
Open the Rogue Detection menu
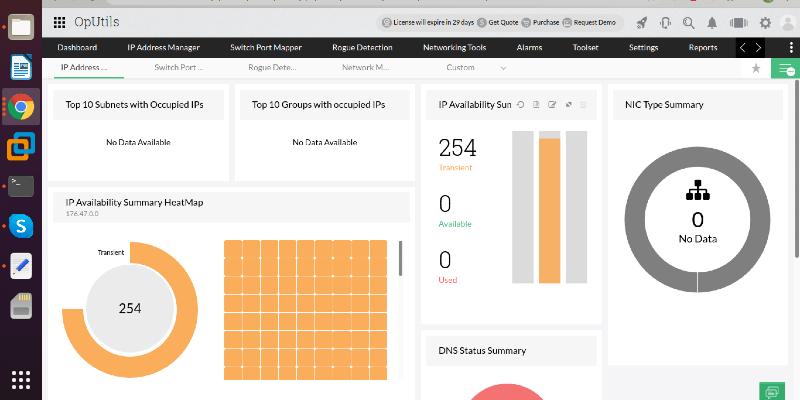[x=362, y=48]
